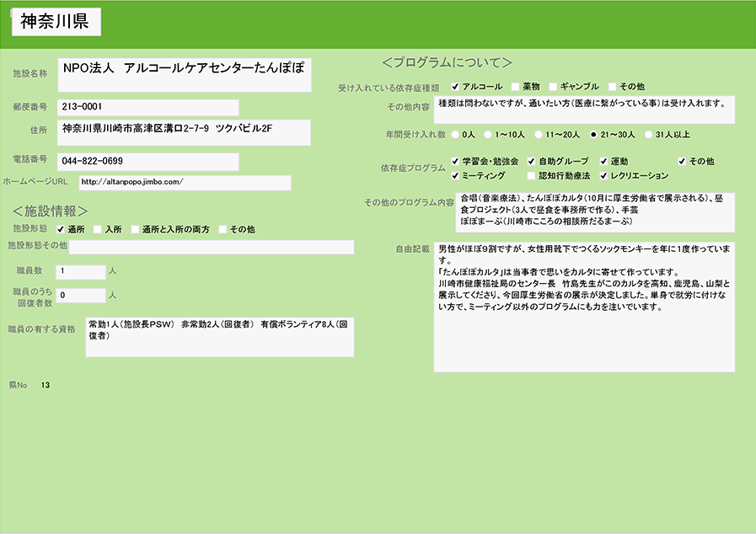Click the 郵便番号 field showing 213-0001

tap(147, 108)
